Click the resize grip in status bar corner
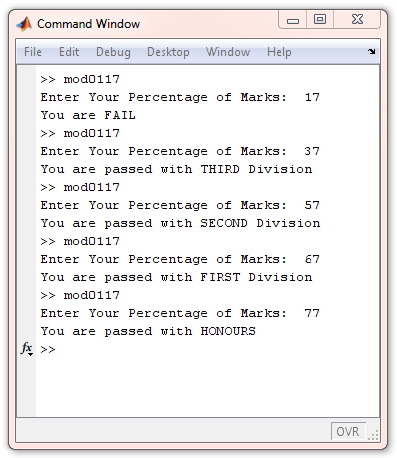The image size is (397, 458). tap(373, 435)
